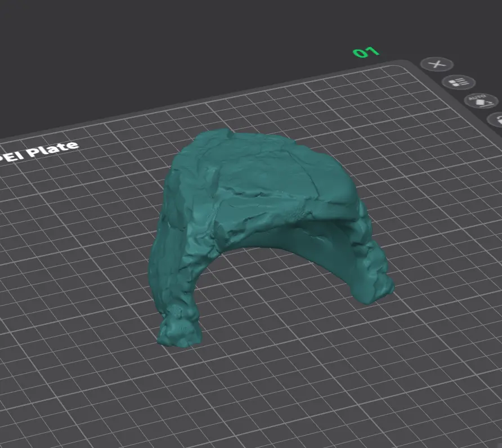This screenshot has width=502, height=448.
Task: Toggle the plate lock icon at right edge
Action: pyautogui.click(x=496, y=120)
